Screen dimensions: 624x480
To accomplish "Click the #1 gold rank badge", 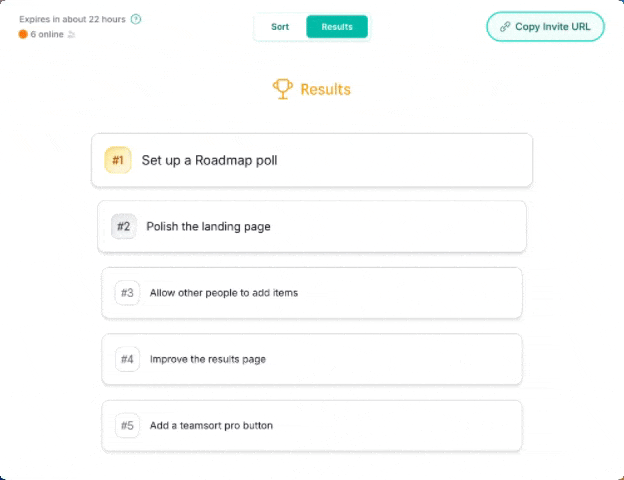I will pyautogui.click(x=118, y=160).
